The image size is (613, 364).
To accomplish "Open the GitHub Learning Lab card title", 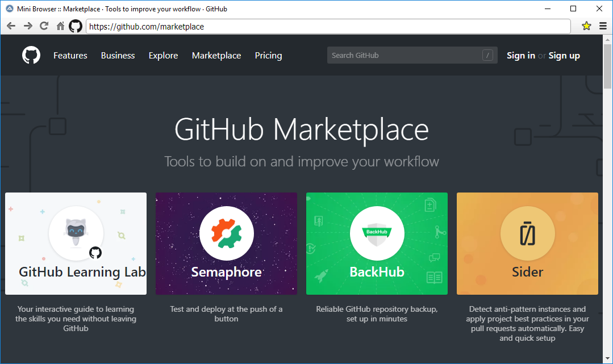I will coord(82,272).
